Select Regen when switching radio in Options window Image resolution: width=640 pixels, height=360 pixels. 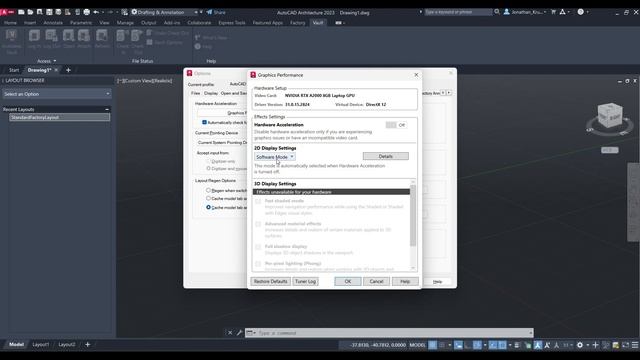click(x=209, y=190)
